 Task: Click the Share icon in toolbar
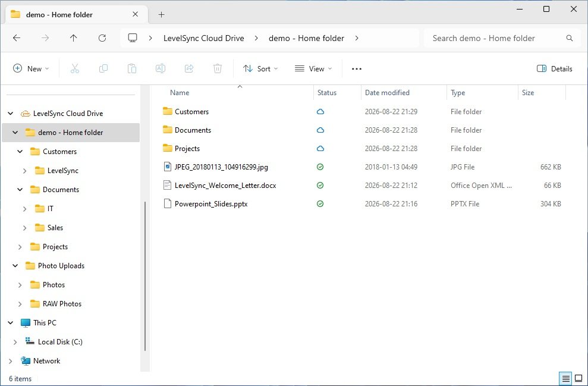tap(189, 68)
